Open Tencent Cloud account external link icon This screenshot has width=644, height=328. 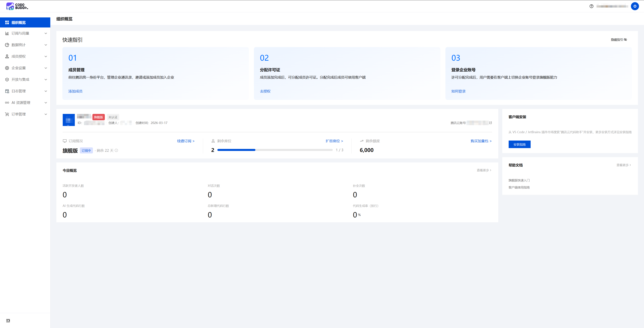click(491, 123)
